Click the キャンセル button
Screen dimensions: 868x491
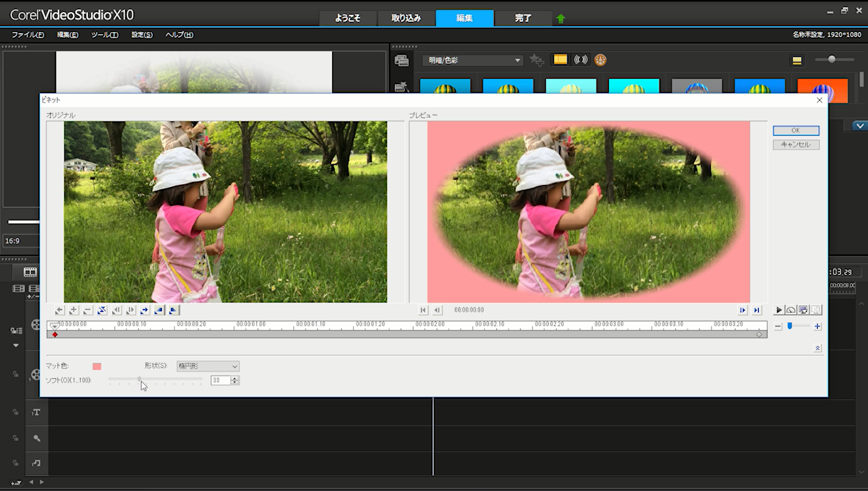[796, 145]
